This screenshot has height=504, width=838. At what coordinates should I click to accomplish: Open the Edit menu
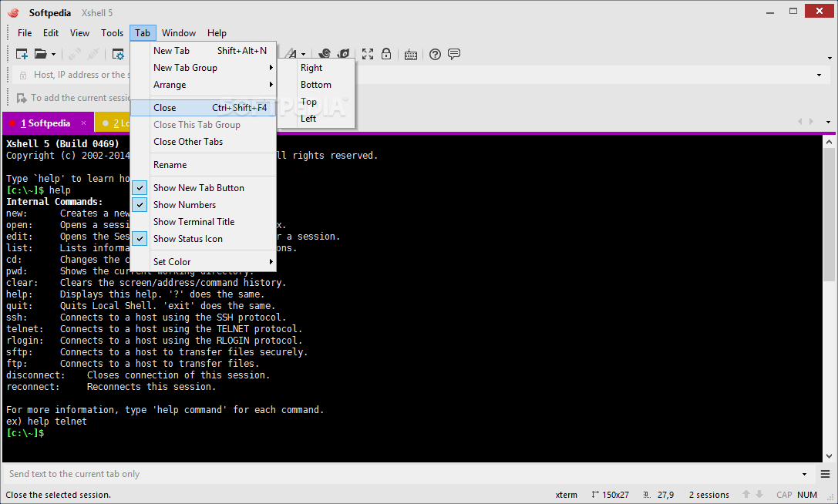coord(51,33)
